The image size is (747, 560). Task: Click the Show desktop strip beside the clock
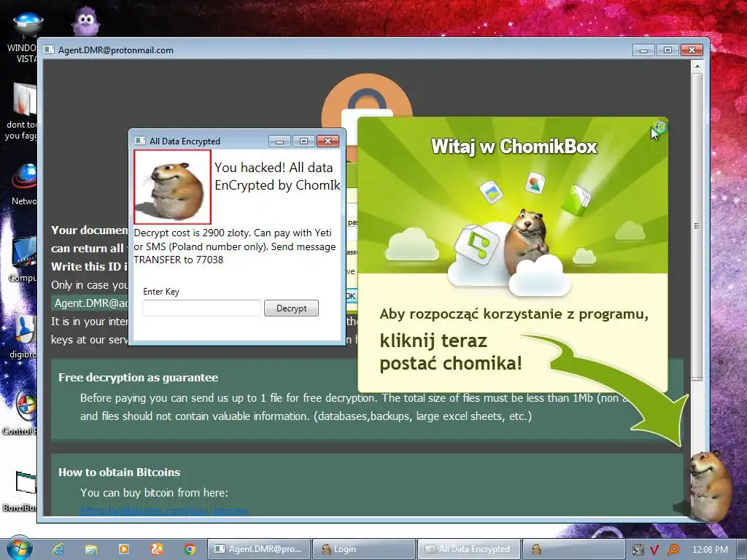click(742, 549)
